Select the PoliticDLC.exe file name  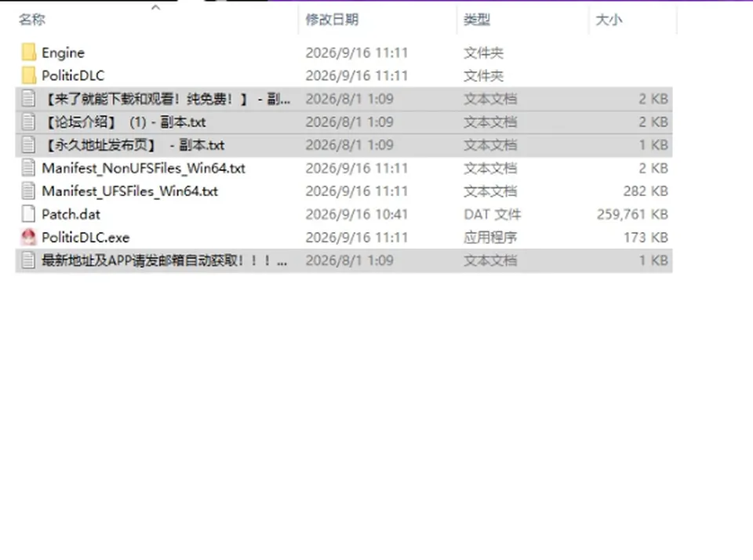pyautogui.click(x=85, y=238)
